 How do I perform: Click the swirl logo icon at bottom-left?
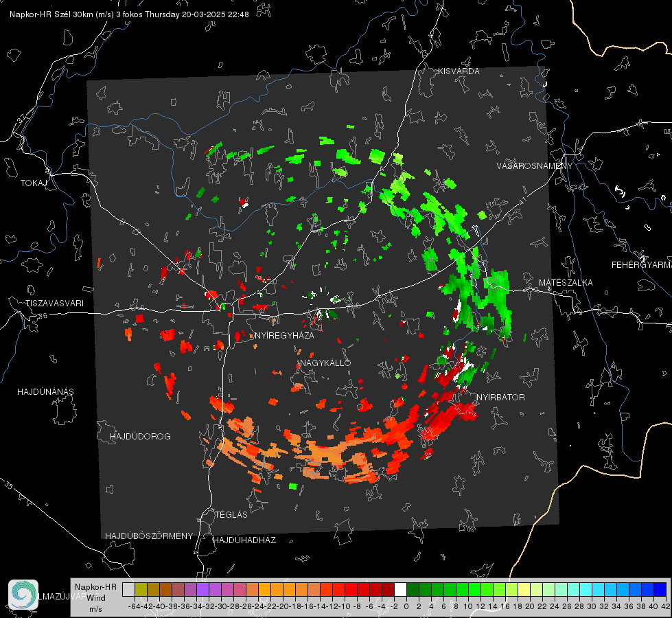point(23,595)
